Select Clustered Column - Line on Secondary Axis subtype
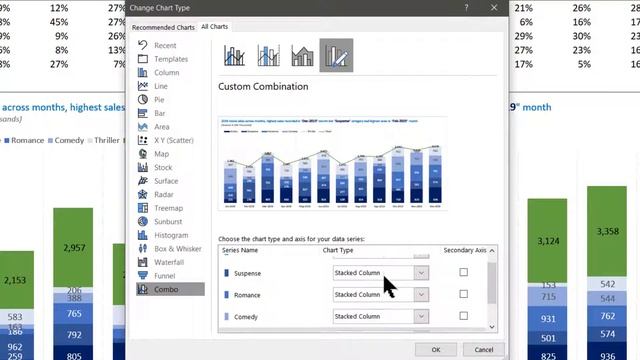Viewport: 640px width, 360px height. (x=268, y=56)
